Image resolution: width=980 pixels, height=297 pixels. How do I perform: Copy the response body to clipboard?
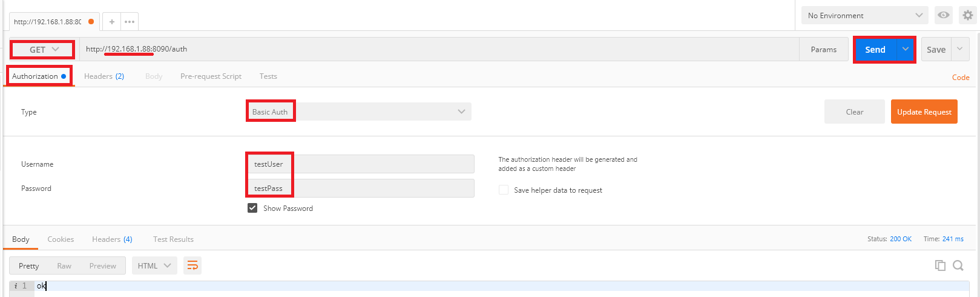[x=940, y=265]
